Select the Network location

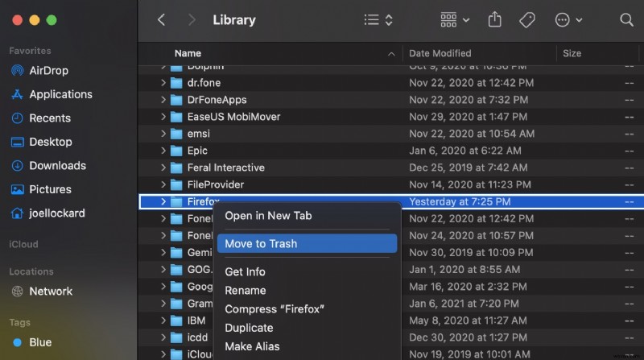click(51, 291)
